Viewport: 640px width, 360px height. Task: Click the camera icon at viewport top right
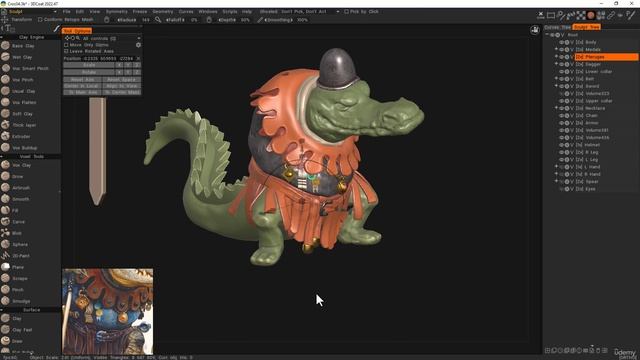[535, 30]
